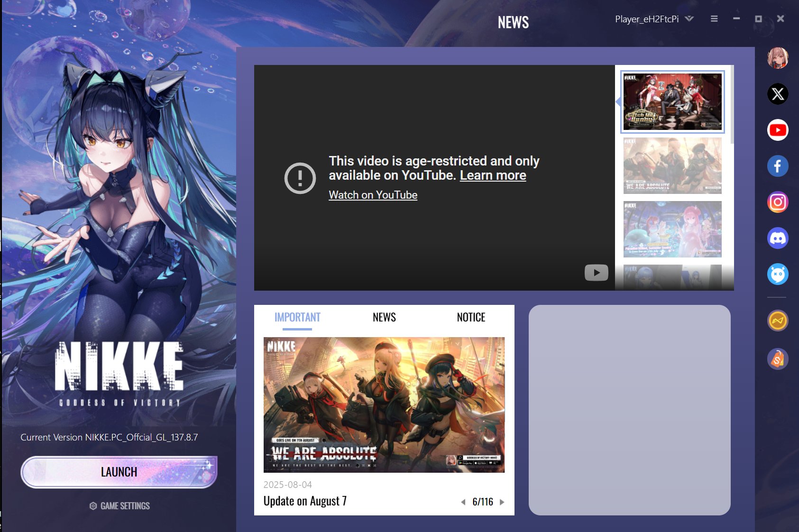Follow the "Learn more" link
This screenshot has width=799, height=532.
(x=493, y=175)
